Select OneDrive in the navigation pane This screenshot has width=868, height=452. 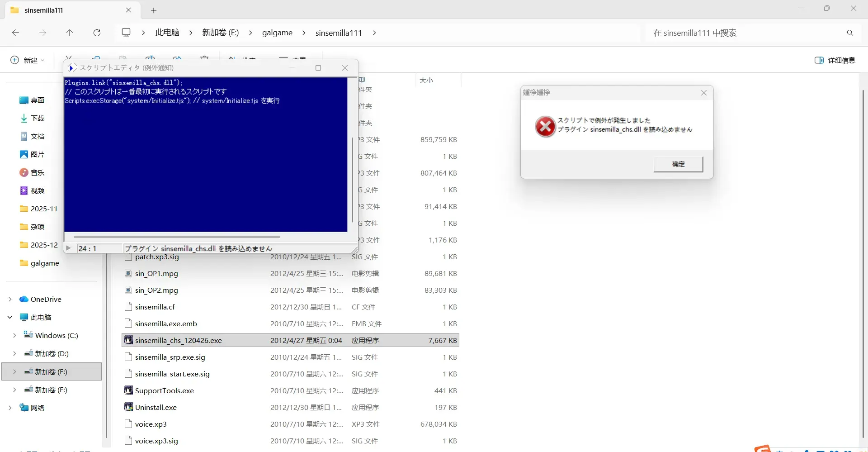point(41,299)
